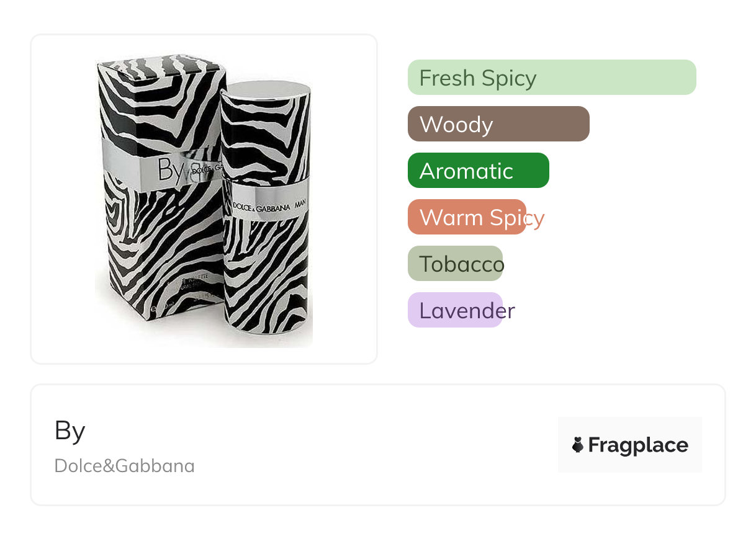This screenshot has width=756, height=536.
Task: Select the Fresh Spicy accord bar
Action: coord(552,78)
